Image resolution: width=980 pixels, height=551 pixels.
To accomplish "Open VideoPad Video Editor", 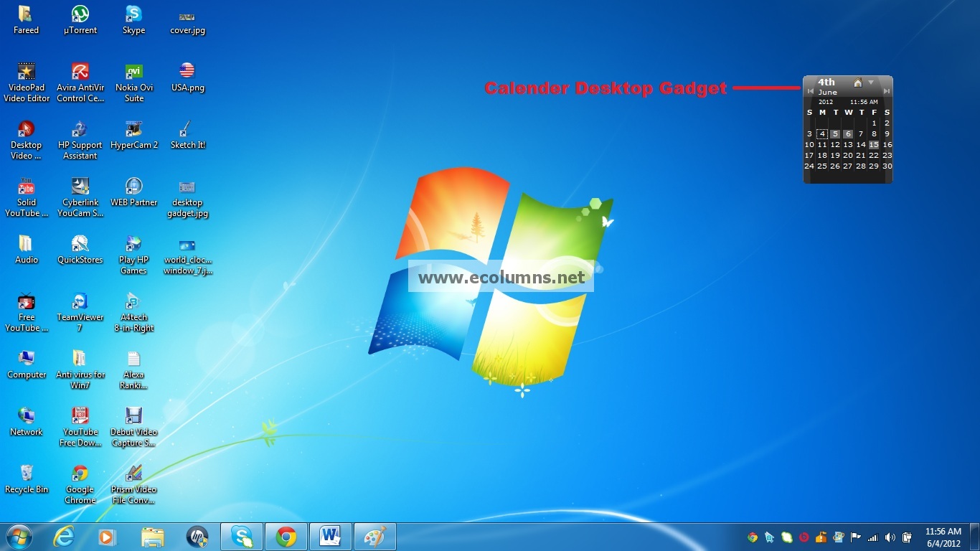I will (x=27, y=72).
